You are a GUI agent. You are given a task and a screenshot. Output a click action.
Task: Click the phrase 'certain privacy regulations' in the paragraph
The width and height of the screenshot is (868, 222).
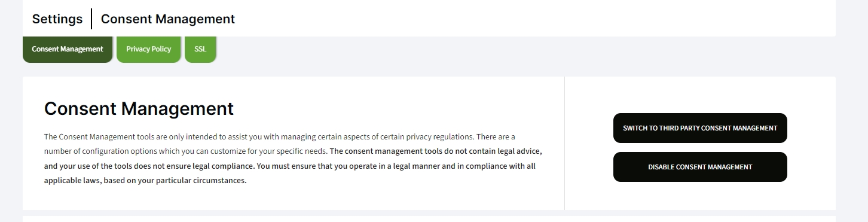coord(427,137)
